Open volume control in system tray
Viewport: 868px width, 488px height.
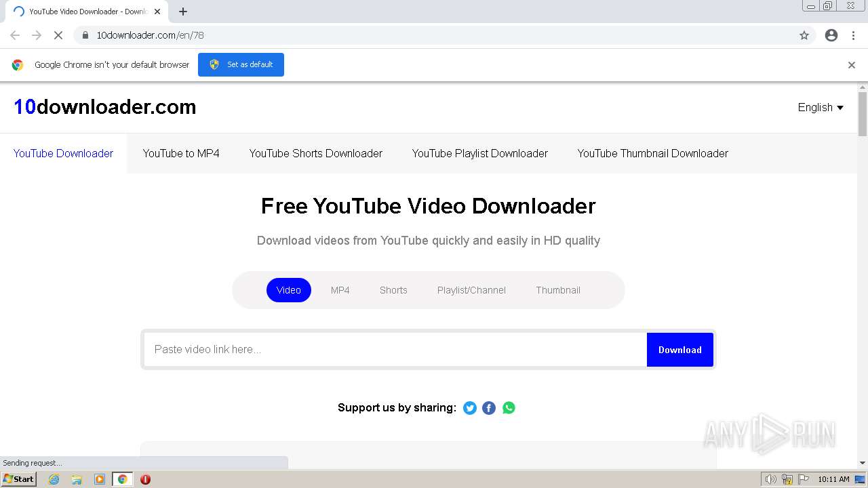pyautogui.click(x=771, y=479)
